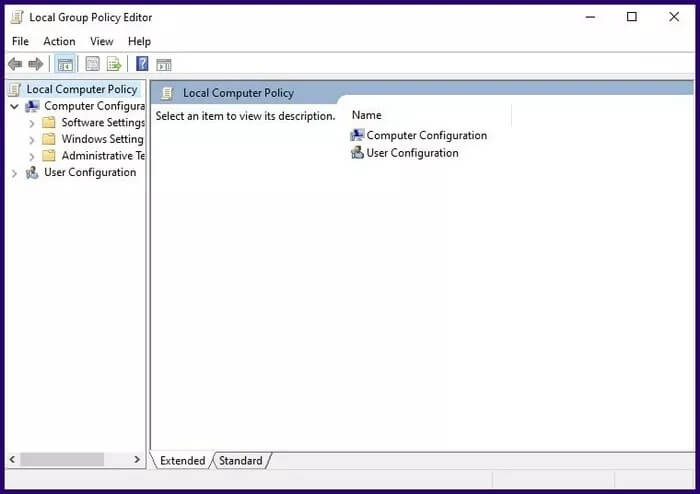Select Software Settings in the tree
Screen dimensions: 700x494
click(x=103, y=122)
